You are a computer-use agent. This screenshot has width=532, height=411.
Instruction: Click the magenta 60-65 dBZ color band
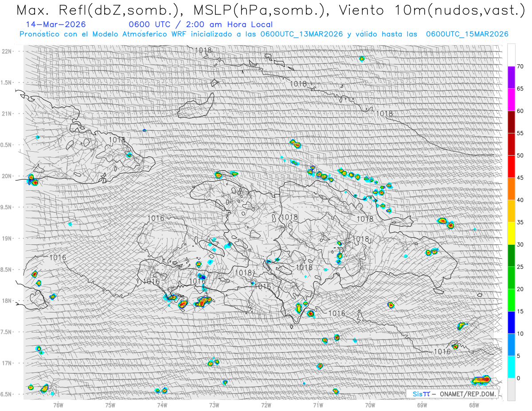[511, 100]
